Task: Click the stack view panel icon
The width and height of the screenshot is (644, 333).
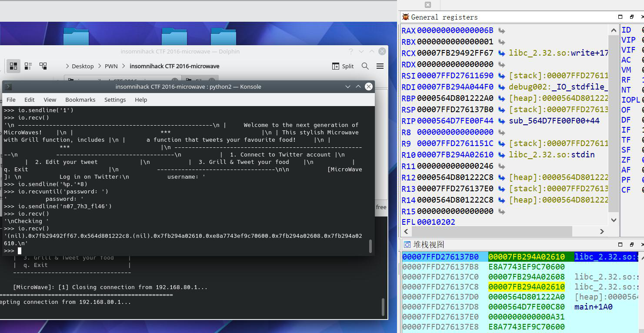Action: pos(407,244)
